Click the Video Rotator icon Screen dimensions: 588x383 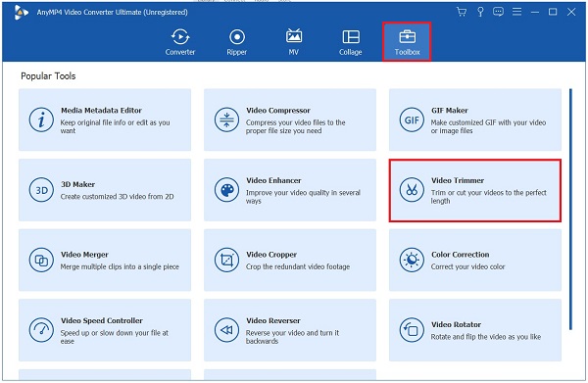[412, 330]
